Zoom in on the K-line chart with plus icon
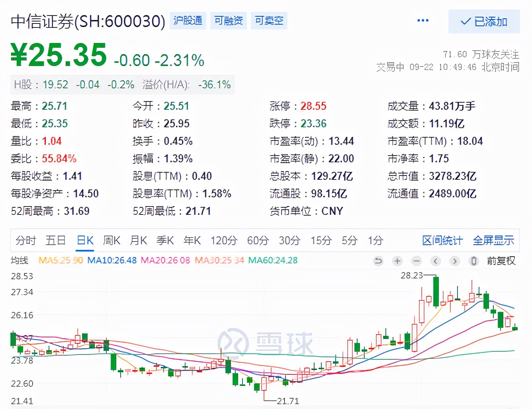 point(397,261)
